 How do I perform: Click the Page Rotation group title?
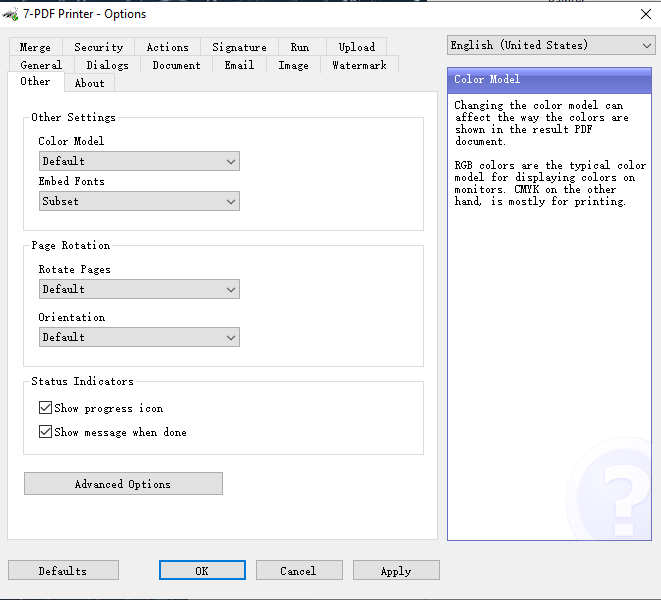70,245
